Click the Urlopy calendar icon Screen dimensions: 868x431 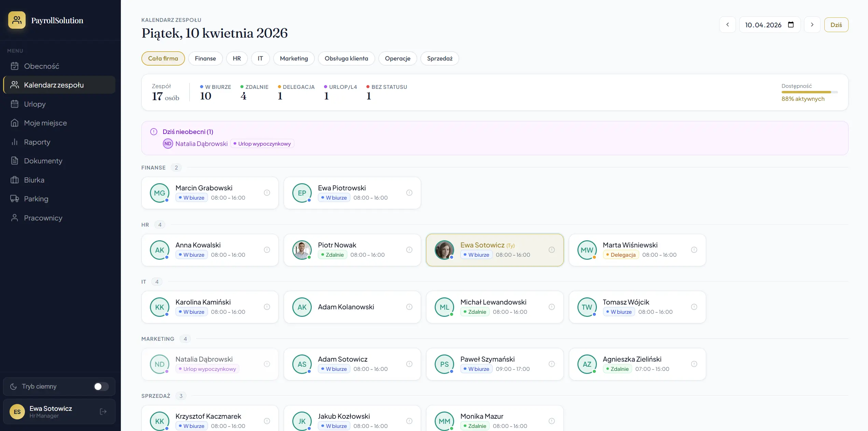tap(14, 104)
